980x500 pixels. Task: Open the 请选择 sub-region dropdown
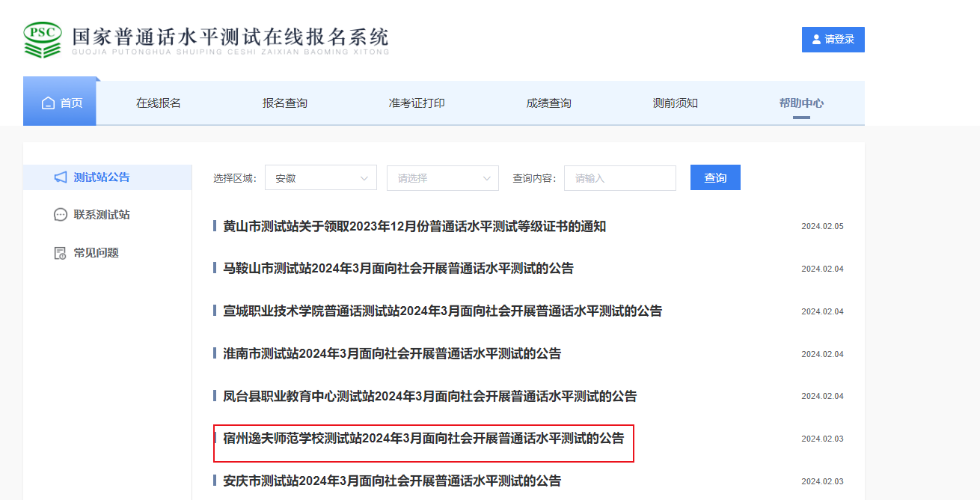click(x=443, y=178)
